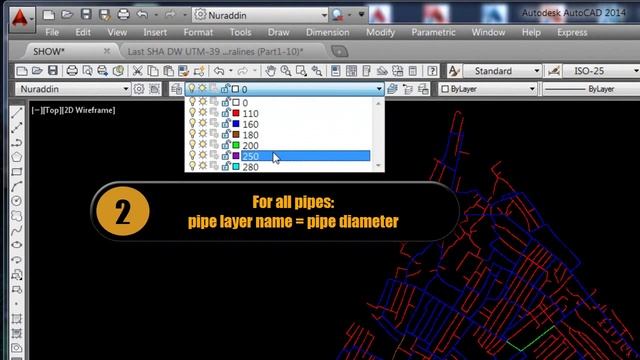This screenshot has width=640, height=360.
Task: Click Plot printer icon in Standard toolbar
Action: coord(72,71)
